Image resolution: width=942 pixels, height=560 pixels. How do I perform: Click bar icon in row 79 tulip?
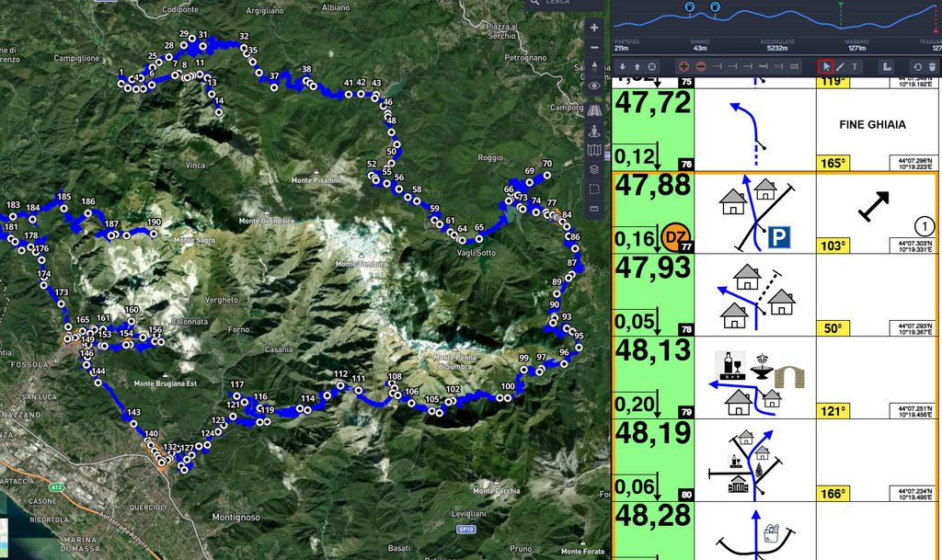click(729, 366)
